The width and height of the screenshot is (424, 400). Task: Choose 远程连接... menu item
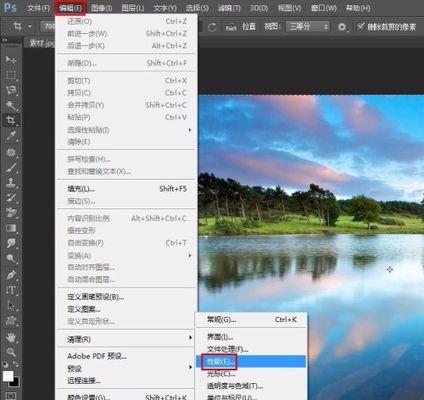pyautogui.click(x=127, y=380)
